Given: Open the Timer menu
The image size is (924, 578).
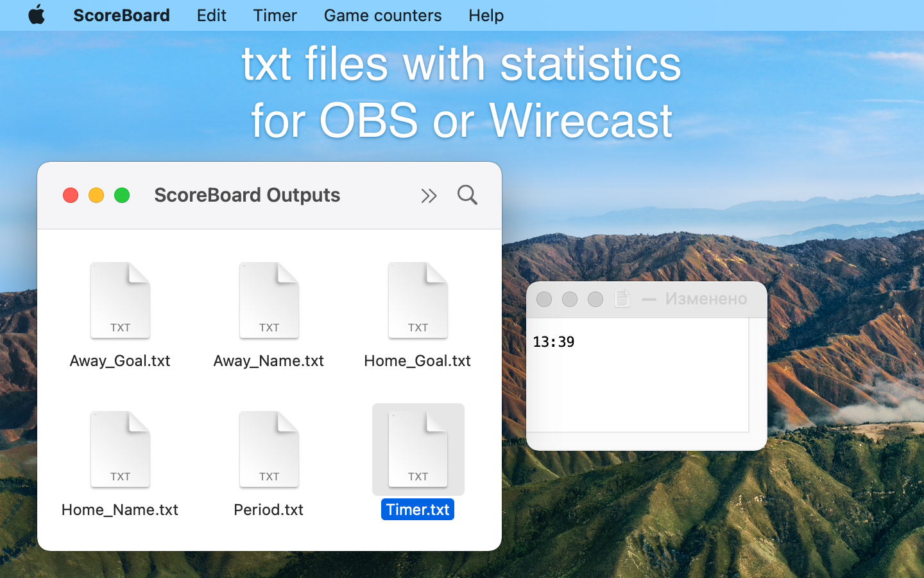Looking at the screenshot, I should click(x=275, y=15).
